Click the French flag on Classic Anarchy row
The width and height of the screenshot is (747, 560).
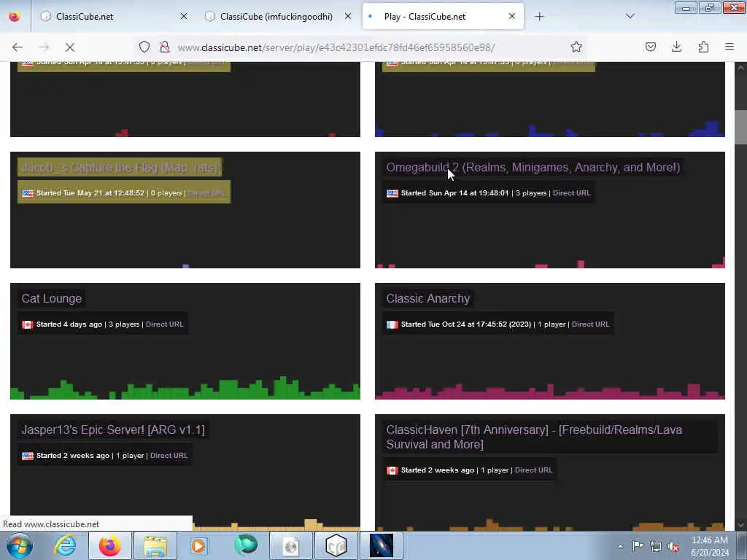pyautogui.click(x=392, y=324)
